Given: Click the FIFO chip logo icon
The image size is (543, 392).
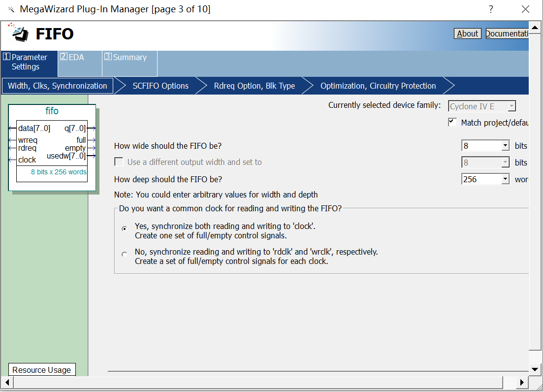Looking at the screenshot, I should click(x=19, y=33).
